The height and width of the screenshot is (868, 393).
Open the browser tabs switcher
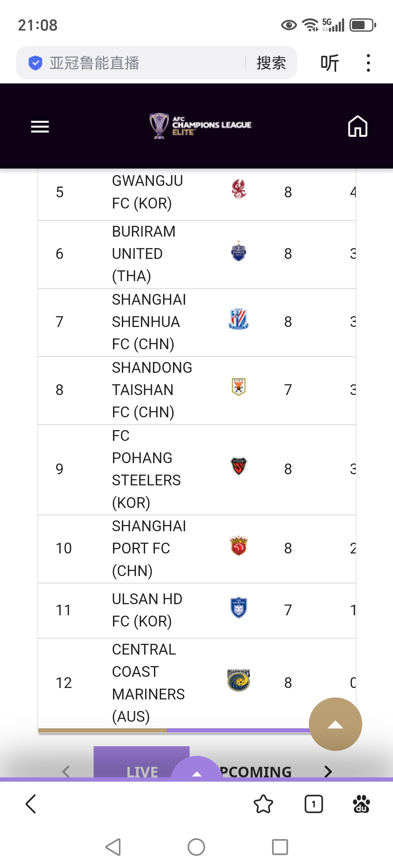[313, 804]
